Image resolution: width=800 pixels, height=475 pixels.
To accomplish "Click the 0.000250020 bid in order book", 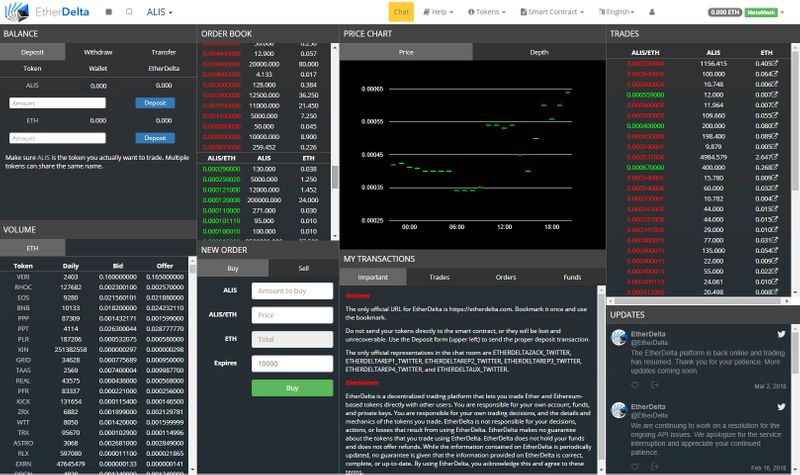I will (221, 180).
